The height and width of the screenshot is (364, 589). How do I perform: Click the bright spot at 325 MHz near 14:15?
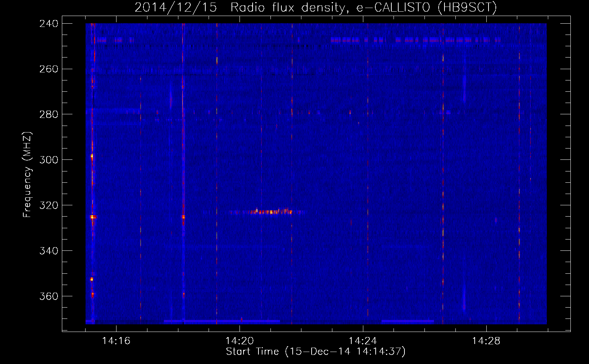(x=93, y=217)
